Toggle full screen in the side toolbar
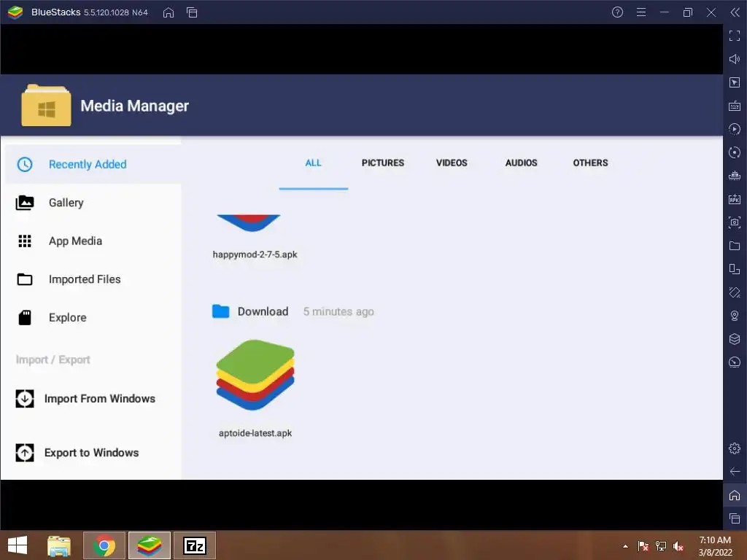 [x=735, y=36]
